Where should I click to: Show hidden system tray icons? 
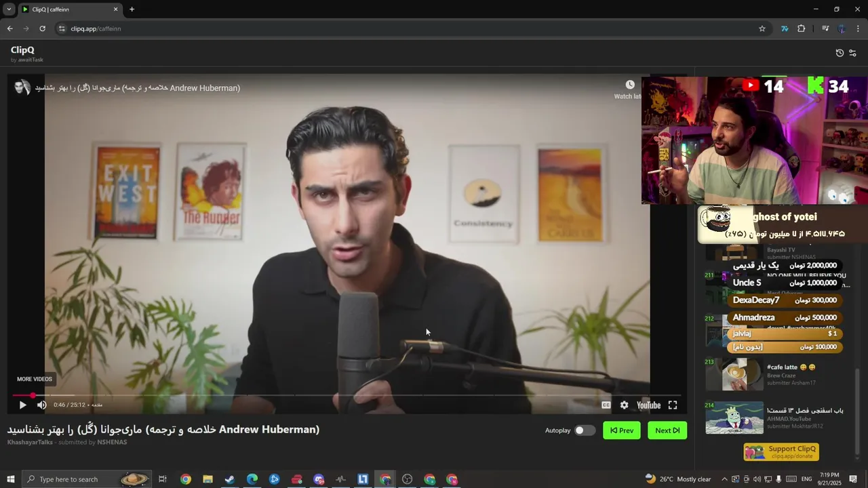tap(724, 479)
